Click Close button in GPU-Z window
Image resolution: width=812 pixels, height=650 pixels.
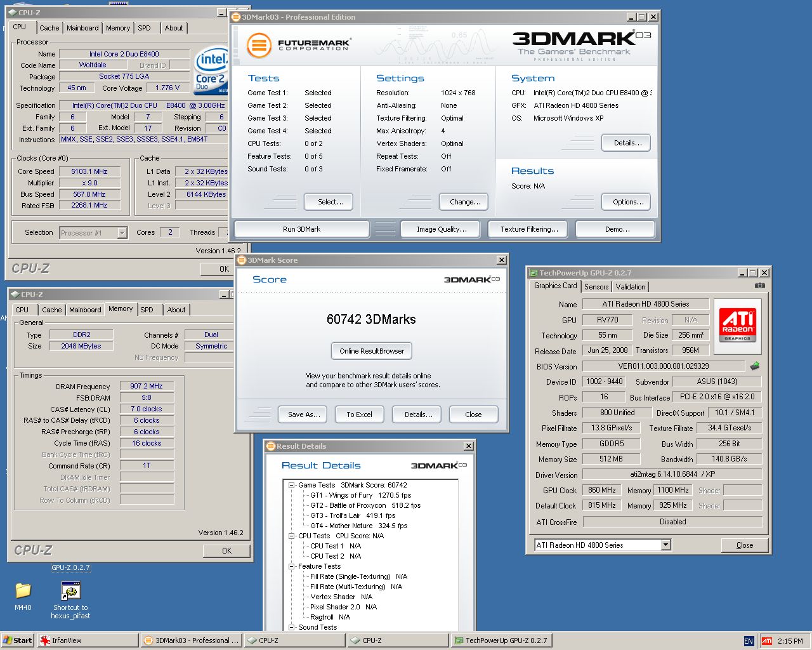(745, 545)
